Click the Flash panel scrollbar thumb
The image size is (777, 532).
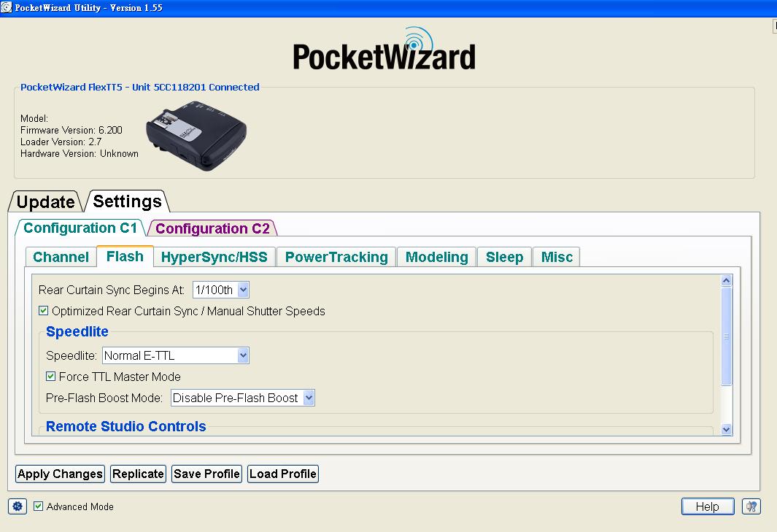(x=727, y=336)
